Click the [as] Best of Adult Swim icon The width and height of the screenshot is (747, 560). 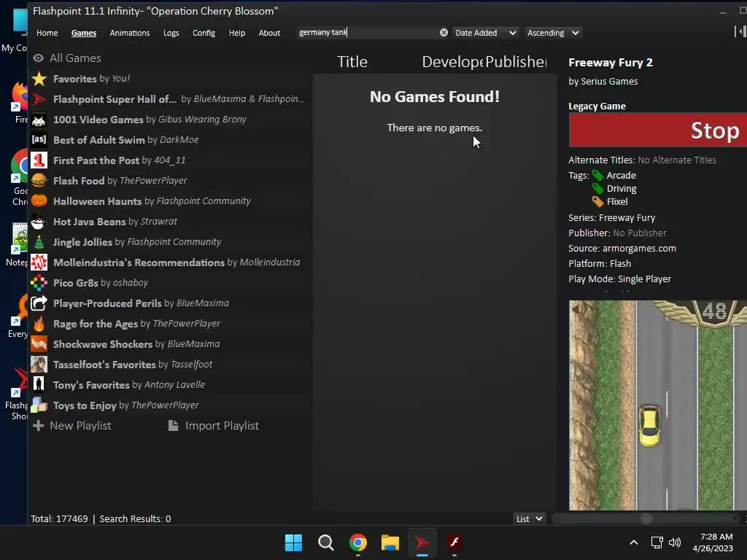tap(39, 139)
